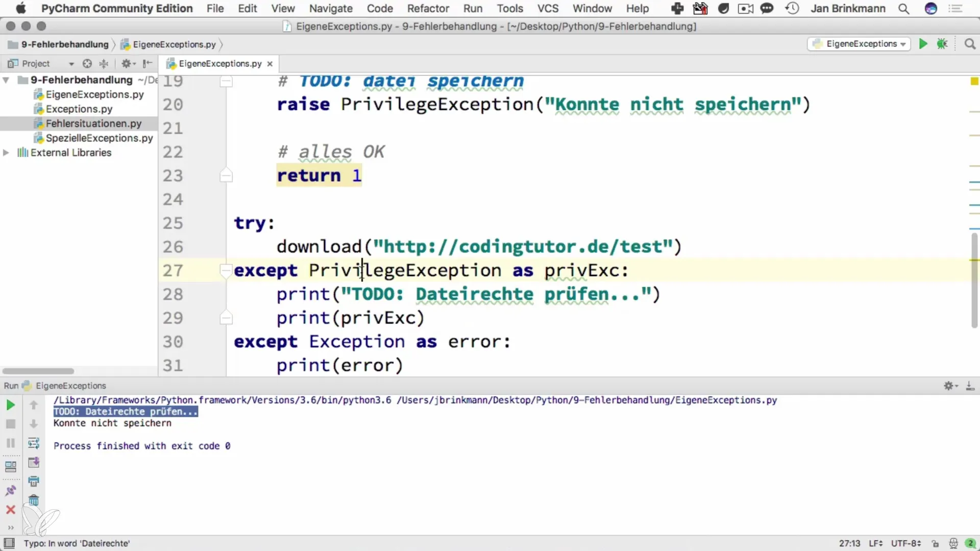Click yellow inspection indicator at editor top-right
This screenshot has height=551, width=980.
click(974, 81)
